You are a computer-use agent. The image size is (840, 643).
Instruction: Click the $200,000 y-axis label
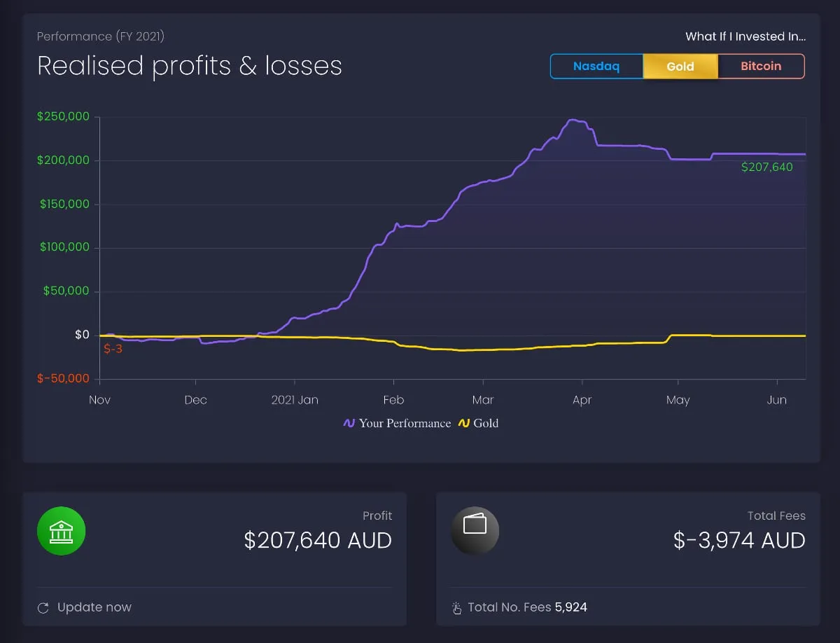click(x=64, y=160)
